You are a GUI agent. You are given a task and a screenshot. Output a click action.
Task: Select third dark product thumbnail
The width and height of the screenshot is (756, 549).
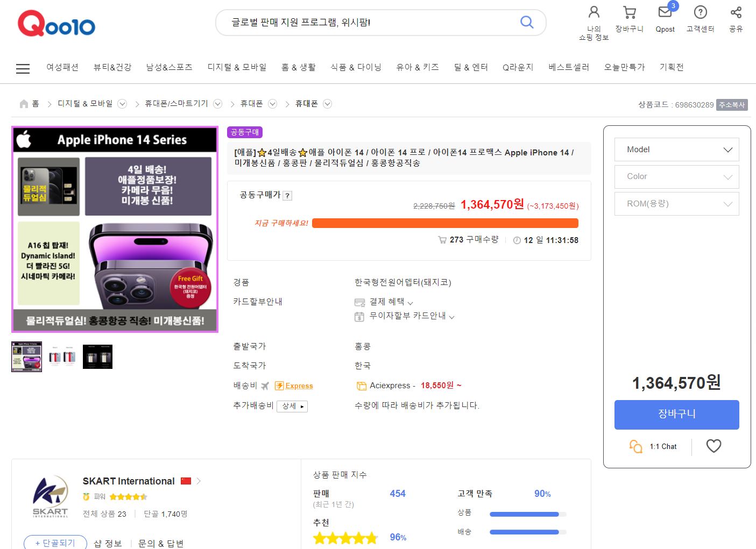pos(97,357)
